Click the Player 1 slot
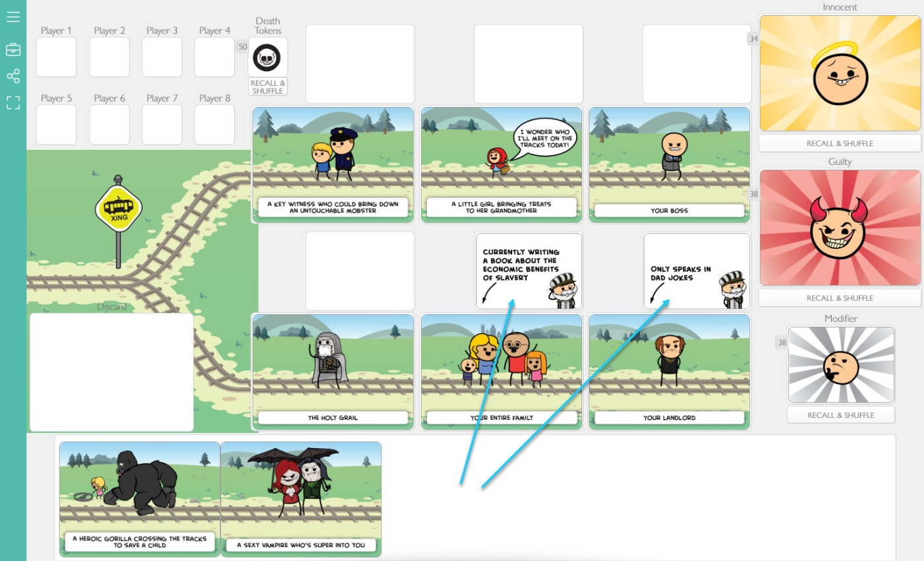This screenshot has width=924, height=561. [x=56, y=57]
